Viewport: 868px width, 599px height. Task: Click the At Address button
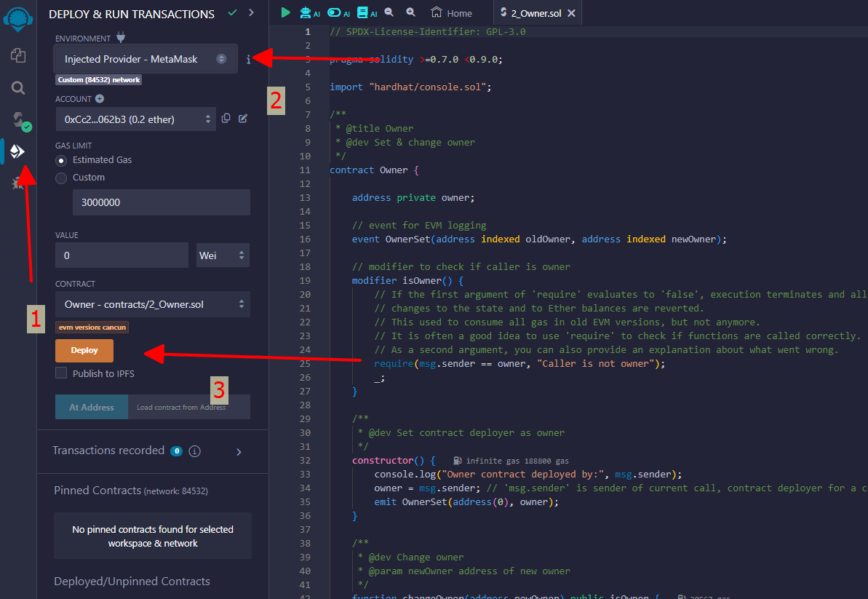[92, 407]
